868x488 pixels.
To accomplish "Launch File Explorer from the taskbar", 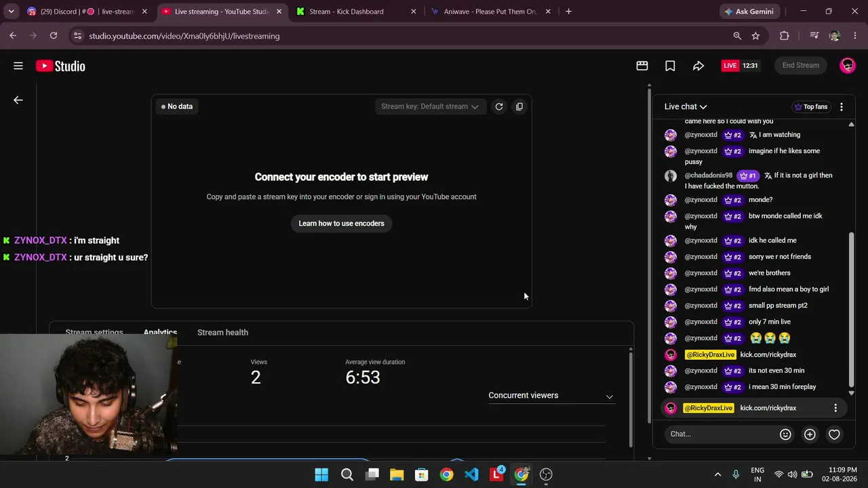I will point(397,474).
